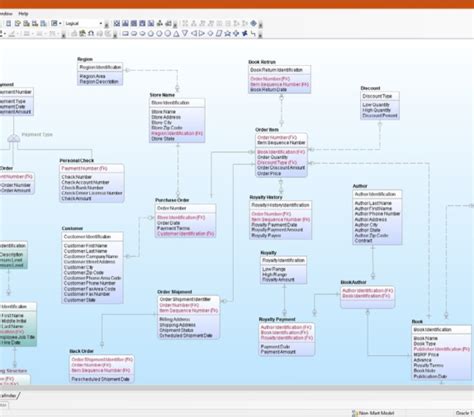Select the Region entity title
The width and height of the screenshot is (474, 417).
coord(85,59)
